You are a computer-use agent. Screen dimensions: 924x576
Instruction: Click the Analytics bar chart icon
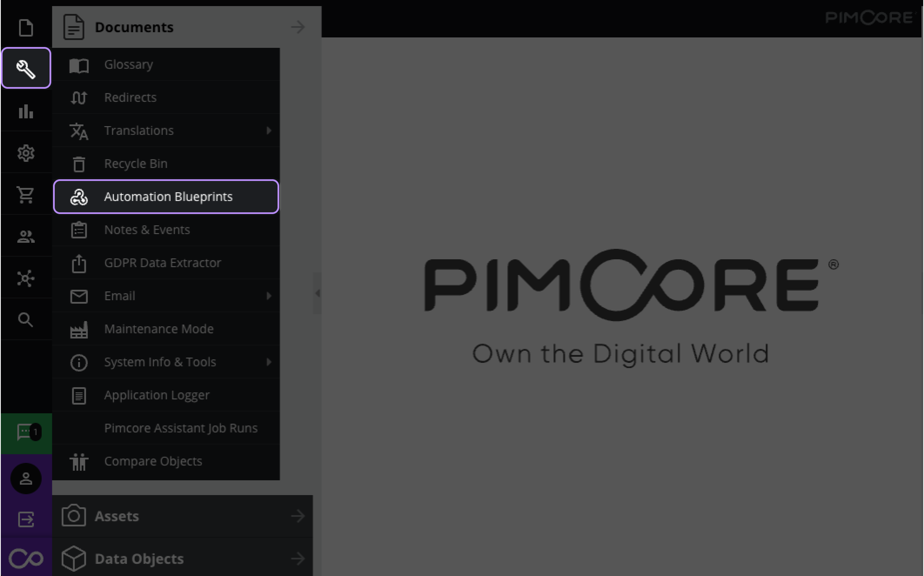tap(26, 111)
